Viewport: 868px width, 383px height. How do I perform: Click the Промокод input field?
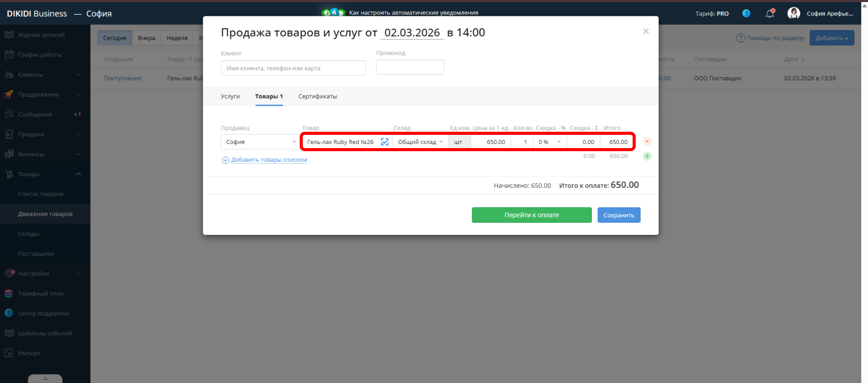409,67
